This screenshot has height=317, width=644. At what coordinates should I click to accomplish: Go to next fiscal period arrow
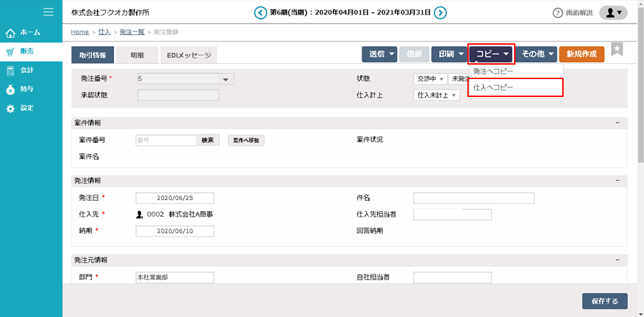pos(441,12)
